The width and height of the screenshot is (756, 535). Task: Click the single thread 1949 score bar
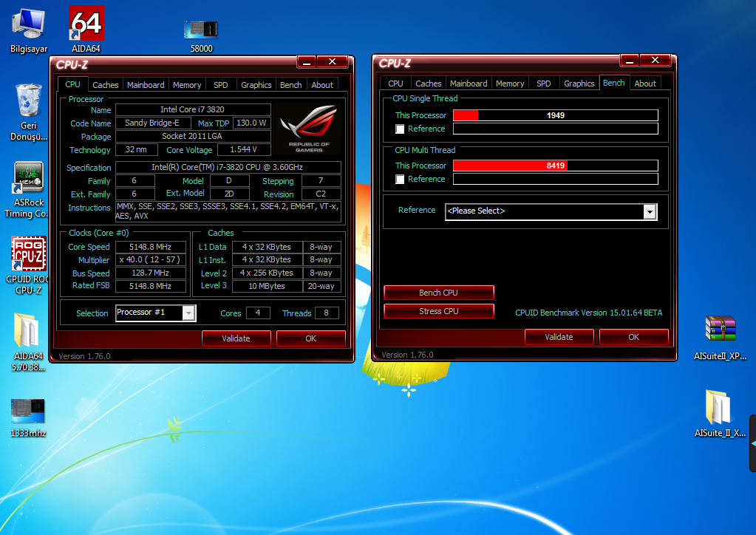point(556,115)
